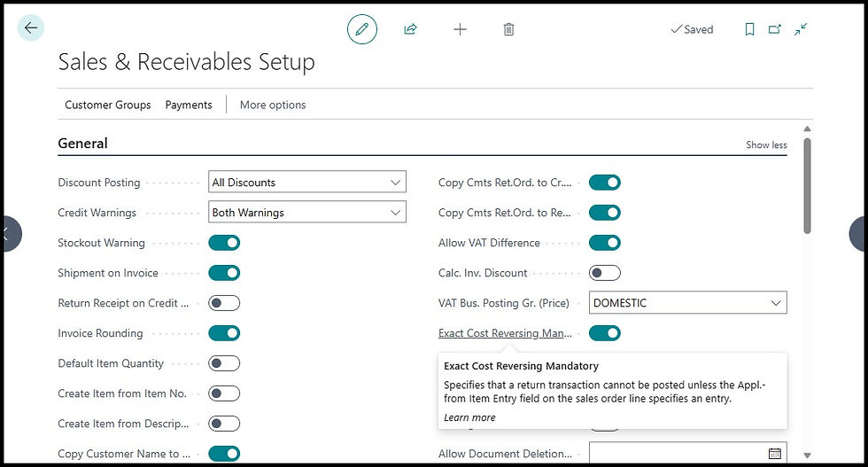Collapse the General section heading
Viewport: 868px width, 467px height.
83,143
